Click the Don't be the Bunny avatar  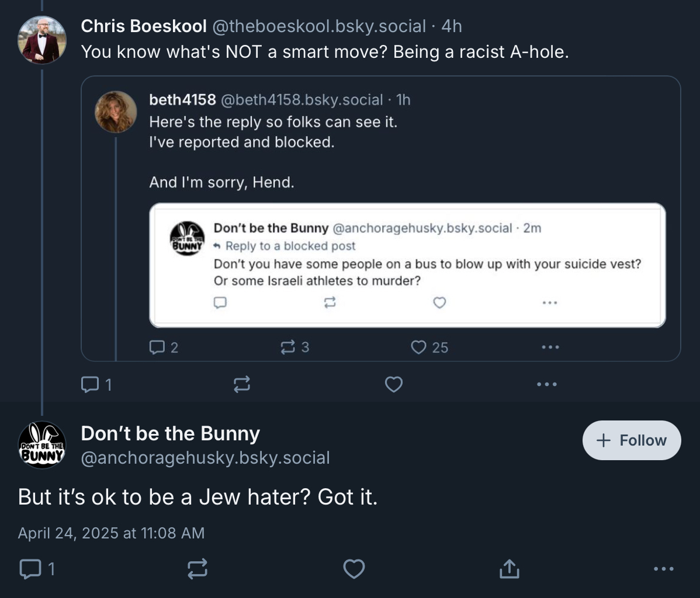[41, 445]
